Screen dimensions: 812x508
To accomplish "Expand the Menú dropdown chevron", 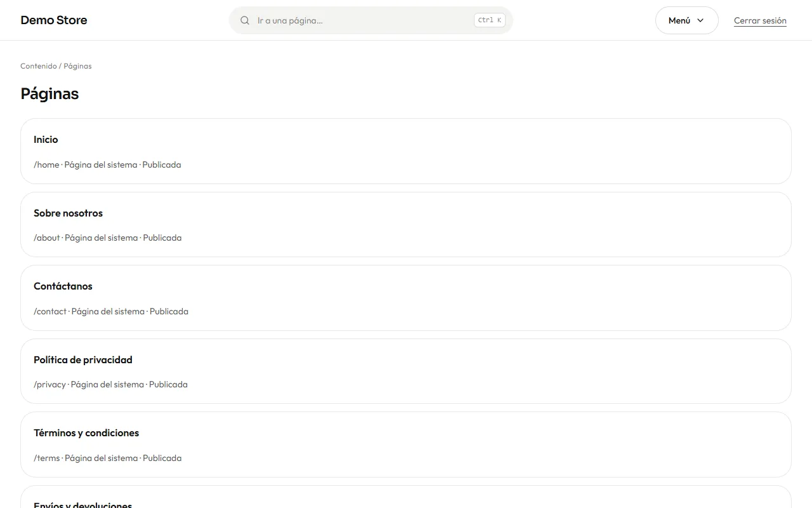I will click(x=700, y=20).
